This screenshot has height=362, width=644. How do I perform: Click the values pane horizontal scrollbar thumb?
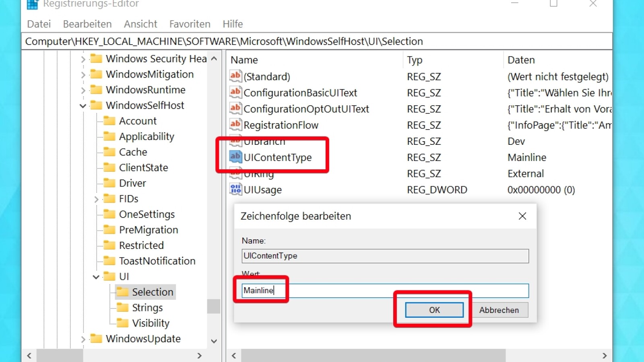click(373, 356)
